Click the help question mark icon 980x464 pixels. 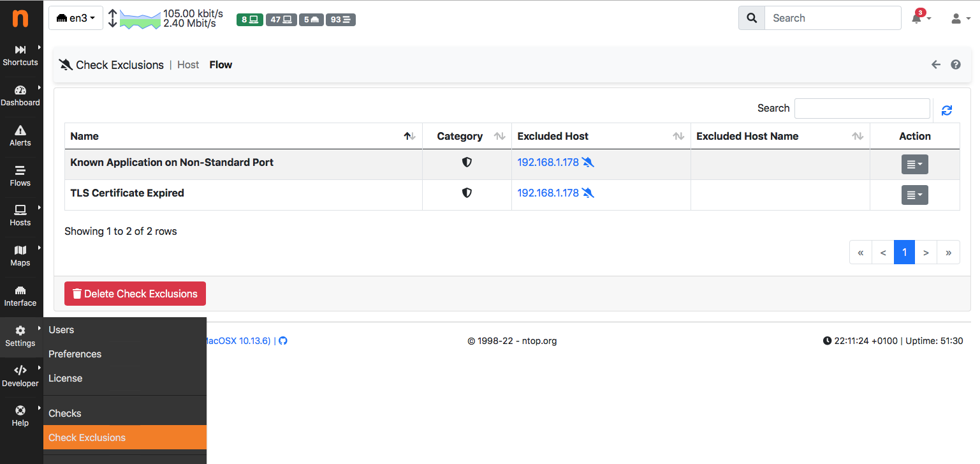pos(956,64)
